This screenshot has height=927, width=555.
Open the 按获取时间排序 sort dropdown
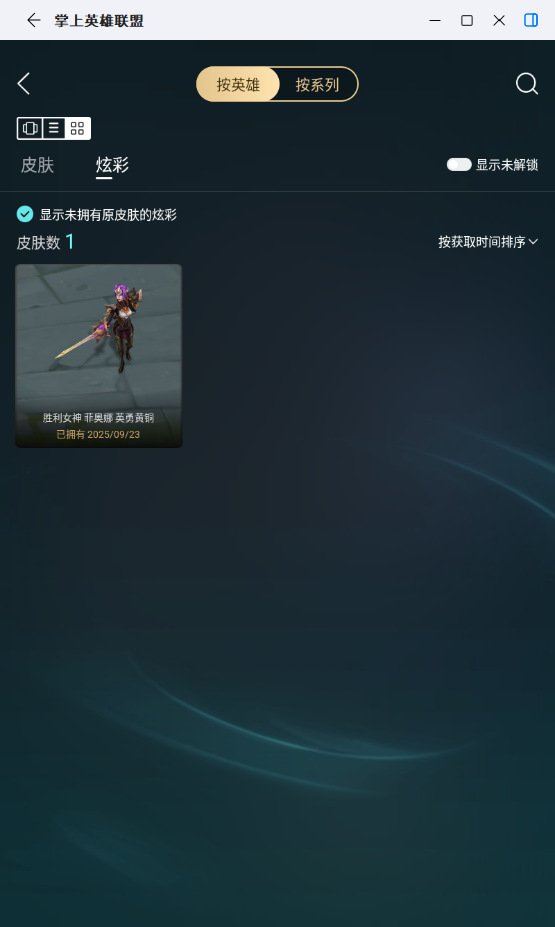(488, 242)
